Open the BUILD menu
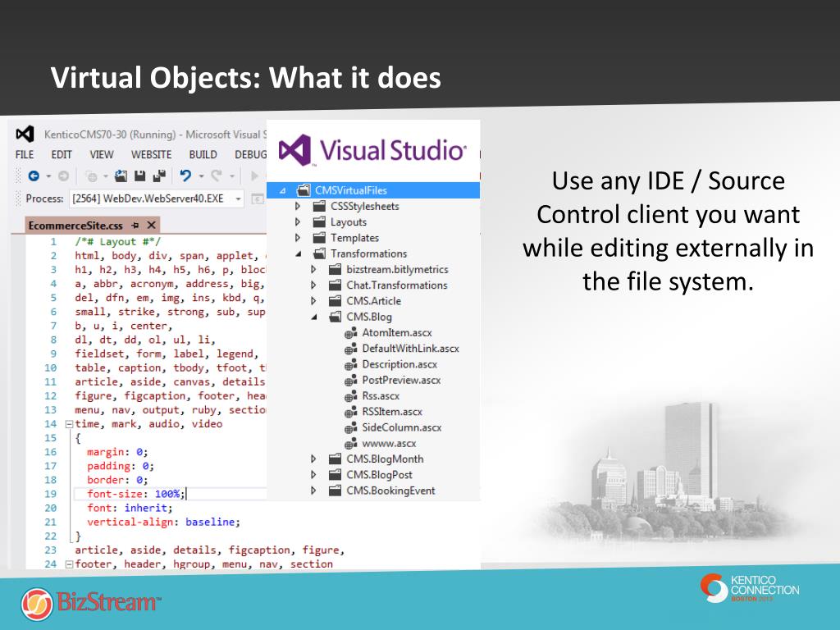The height and width of the screenshot is (630, 840). 203,155
